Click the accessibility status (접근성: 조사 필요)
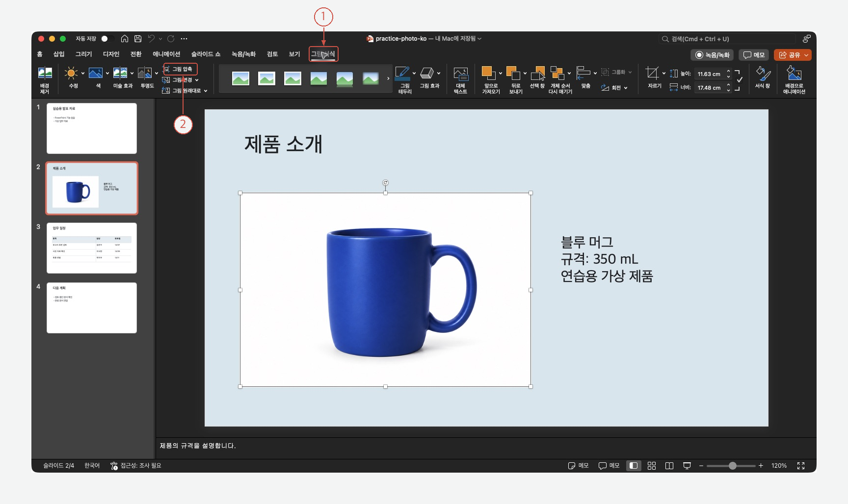848x504 pixels. (x=136, y=466)
